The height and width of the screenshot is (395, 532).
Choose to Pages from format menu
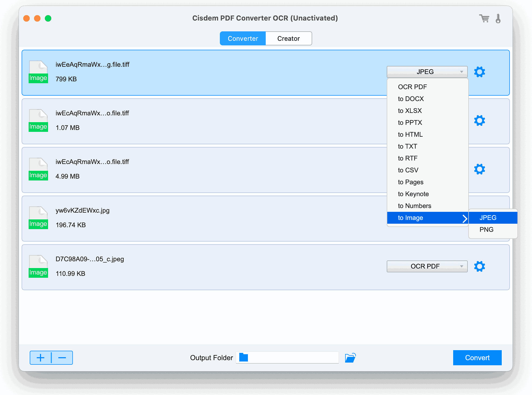[427, 182]
